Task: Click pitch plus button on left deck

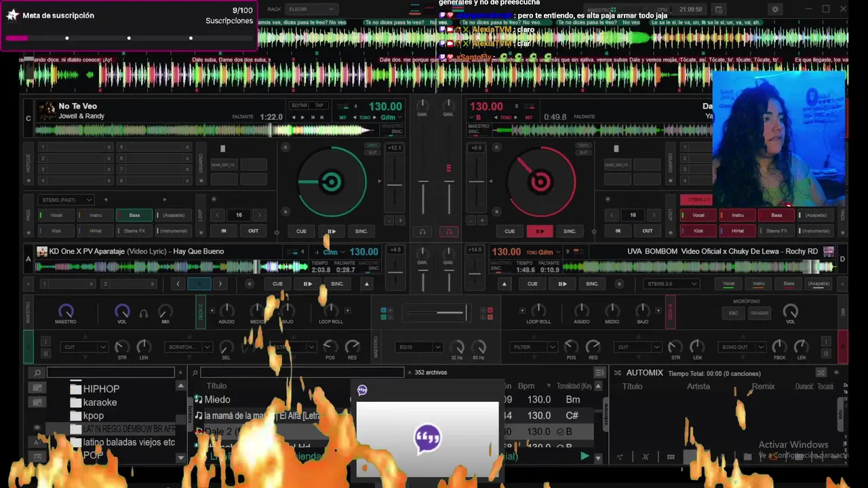Action: pyautogui.click(x=400, y=220)
